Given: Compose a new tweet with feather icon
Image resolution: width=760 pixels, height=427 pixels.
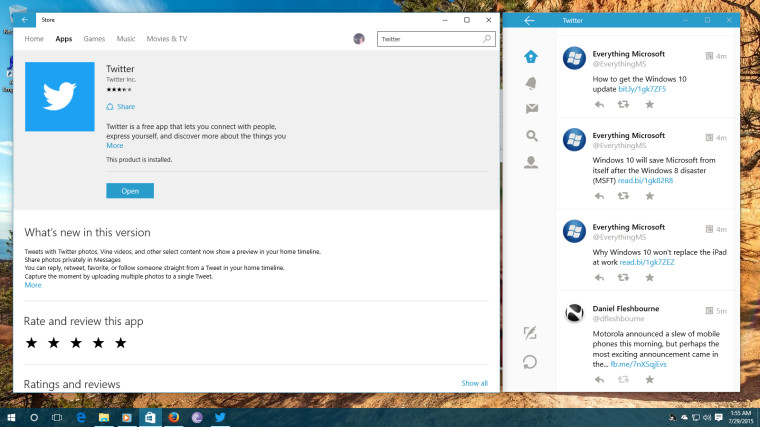Looking at the screenshot, I should (x=530, y=333).
